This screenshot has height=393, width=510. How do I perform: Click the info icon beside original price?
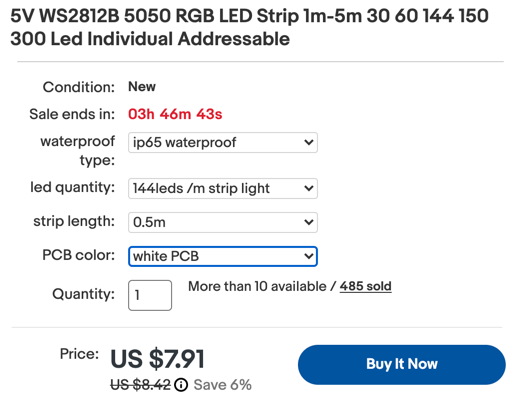[x=181, y=385]
